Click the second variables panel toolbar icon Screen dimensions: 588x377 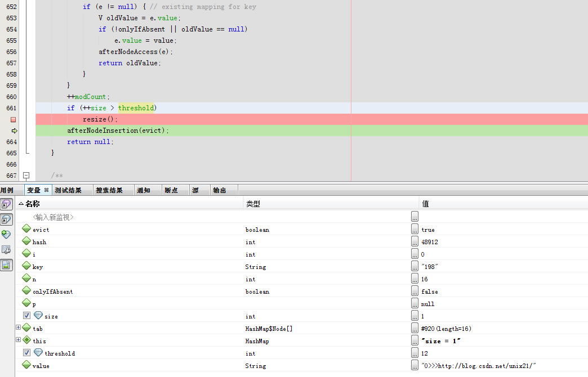[x=6, y=219]
